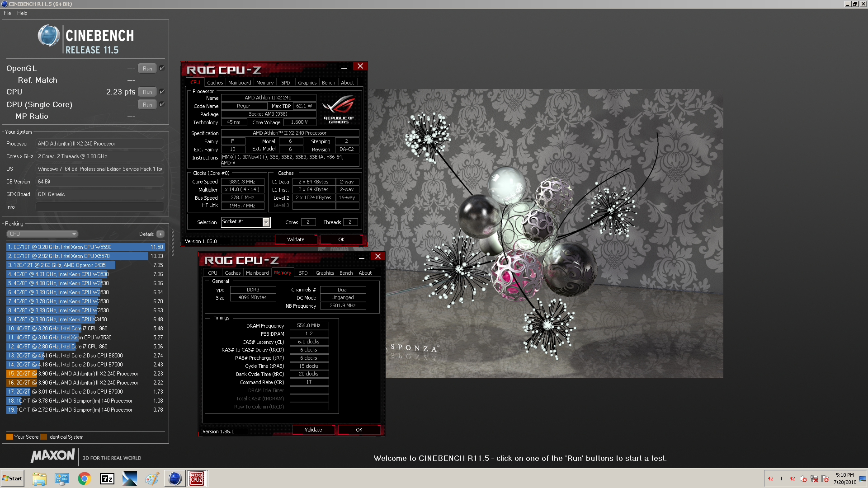Click Validate in the upper CPU-Z window
Screen dimensions: 868x488
[x=296, y=239]
